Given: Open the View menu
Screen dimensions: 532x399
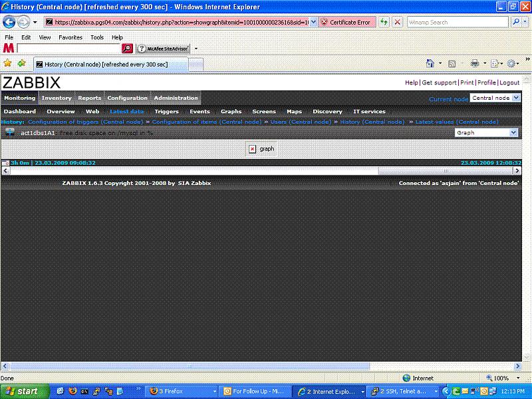Looking at the screenshot, I should (45, 37).
